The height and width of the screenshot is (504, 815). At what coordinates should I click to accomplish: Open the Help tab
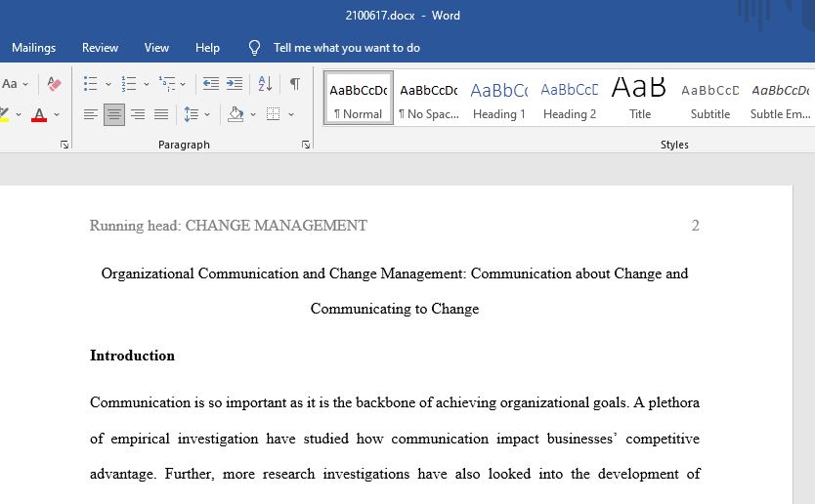coord(207,48)
